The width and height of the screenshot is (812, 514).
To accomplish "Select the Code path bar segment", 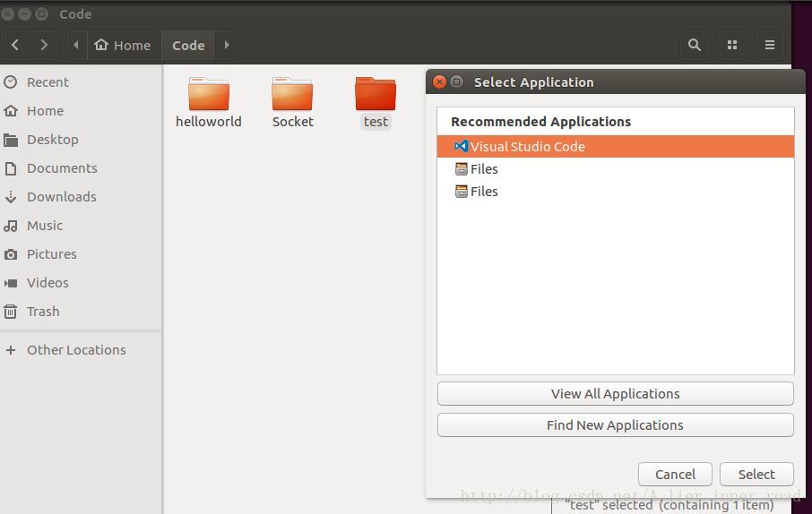I will 188,45.
